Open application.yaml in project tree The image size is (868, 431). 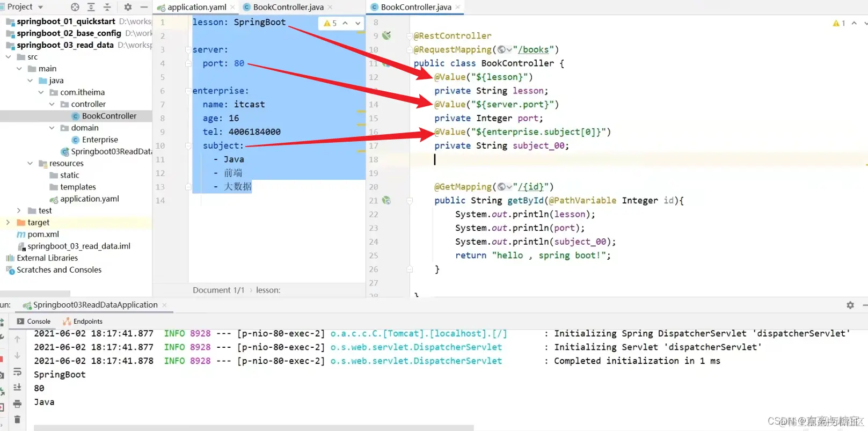90,199
